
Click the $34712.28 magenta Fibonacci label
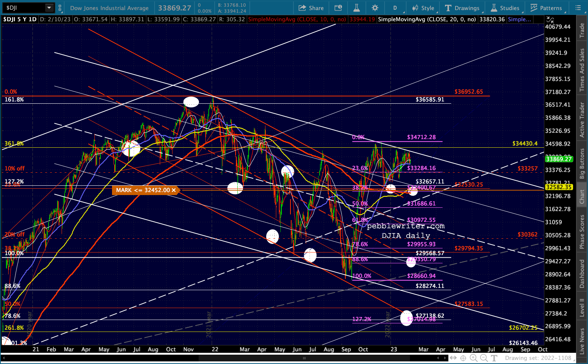421,137
